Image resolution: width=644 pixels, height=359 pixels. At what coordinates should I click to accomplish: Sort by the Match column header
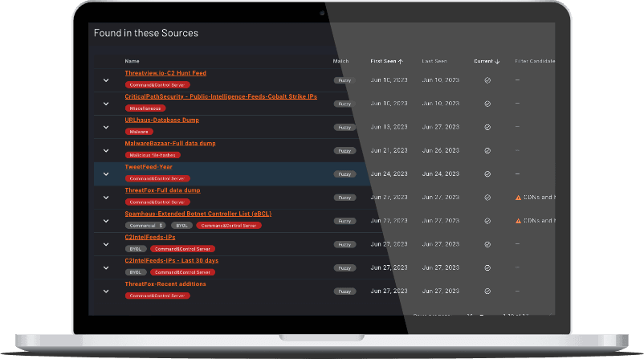340,61
